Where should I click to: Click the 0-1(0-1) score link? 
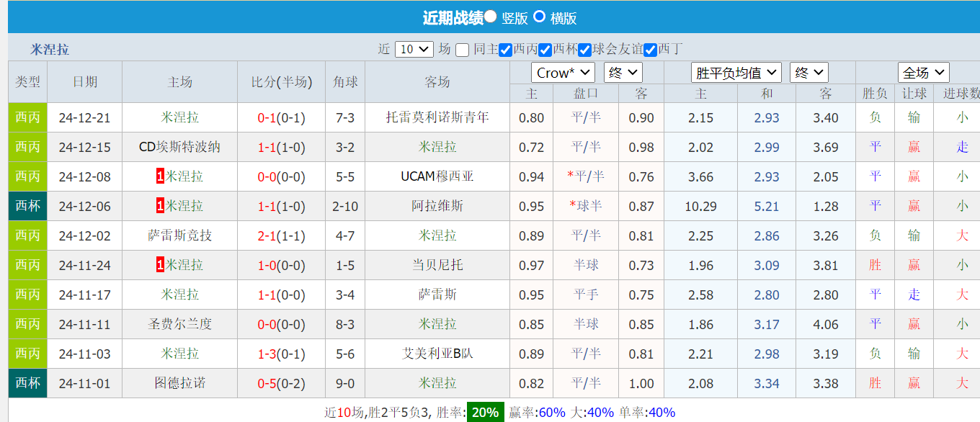[280, 117]
